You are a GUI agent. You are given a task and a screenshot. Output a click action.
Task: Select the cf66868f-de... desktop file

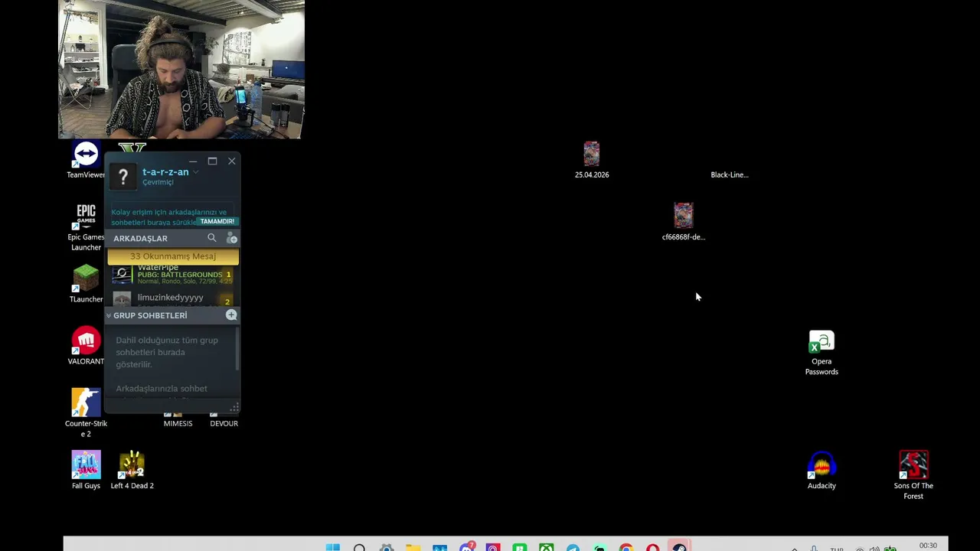(684, 221)
